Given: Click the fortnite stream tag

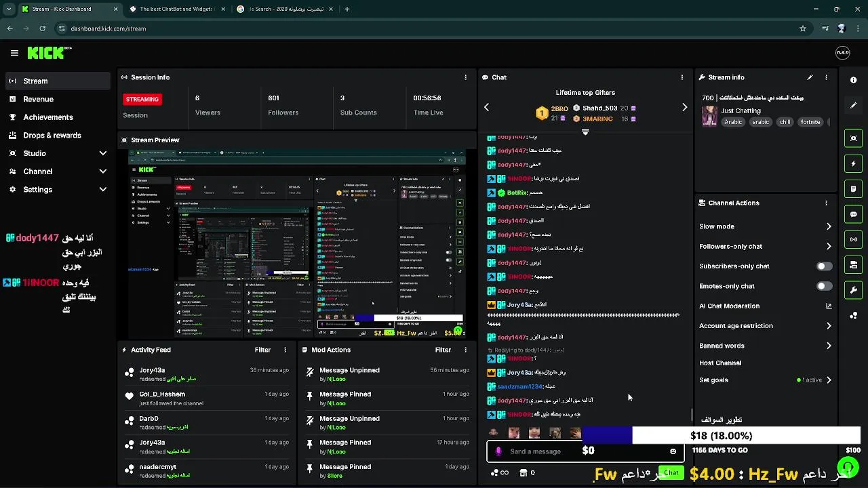Looking at the screenshot, I should coord(810,122).
